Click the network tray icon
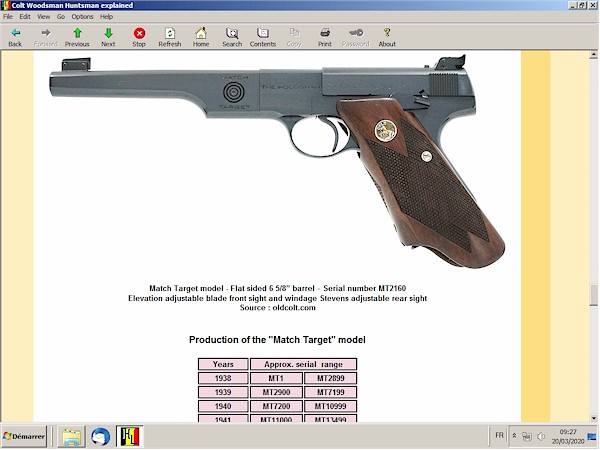This screenshot has width=600, height=450. [x=527, y=436]
